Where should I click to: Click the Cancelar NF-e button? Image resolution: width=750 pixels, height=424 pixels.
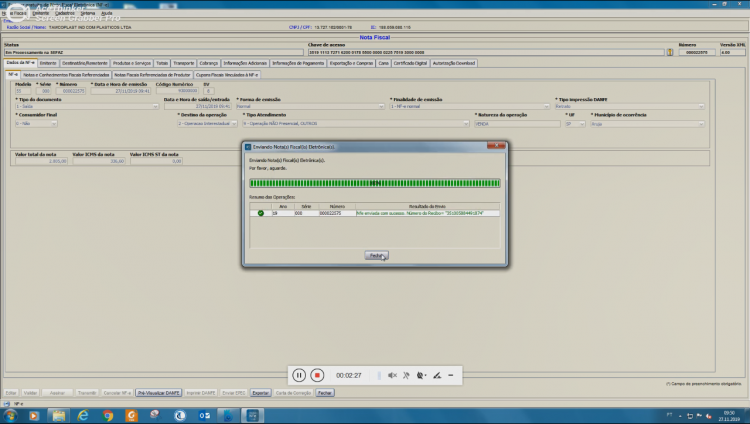(x=117, y=393)
